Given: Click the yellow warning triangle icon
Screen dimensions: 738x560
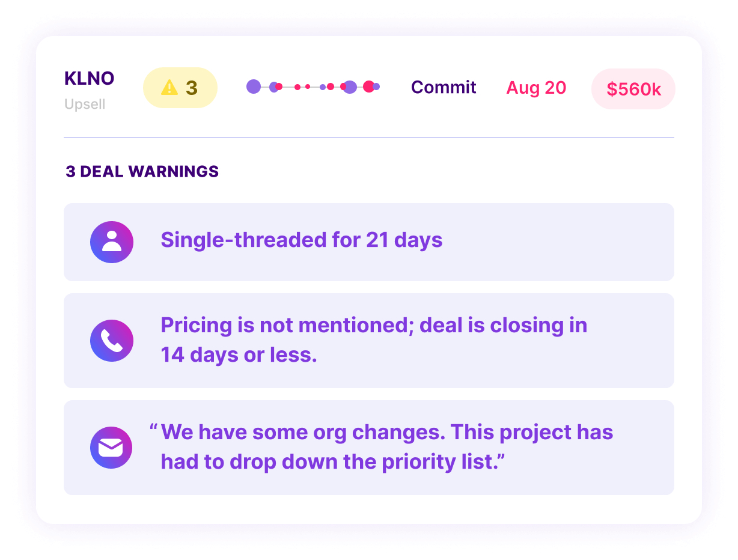Looking at the screenshot, I should [169, 88].
